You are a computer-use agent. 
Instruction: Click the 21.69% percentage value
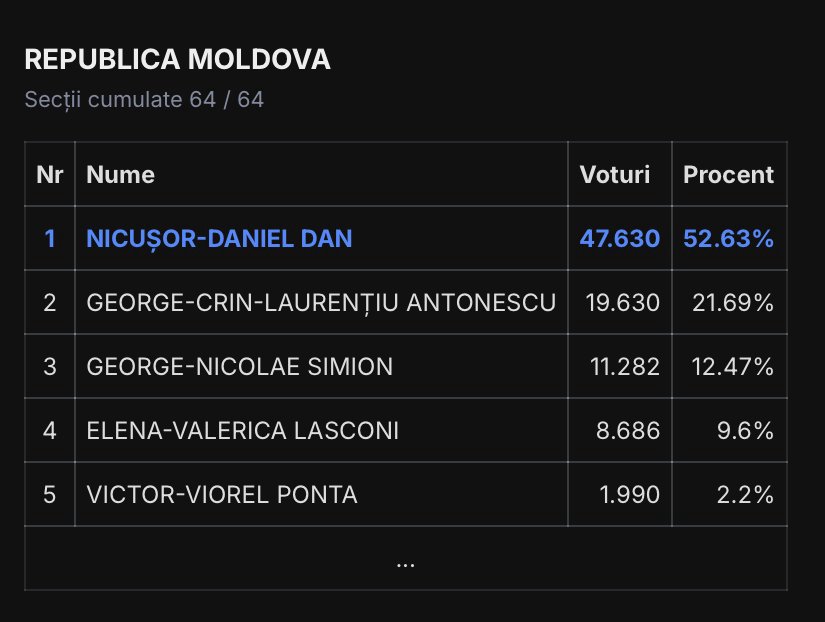pyautogui.click(x=733, y=303)
